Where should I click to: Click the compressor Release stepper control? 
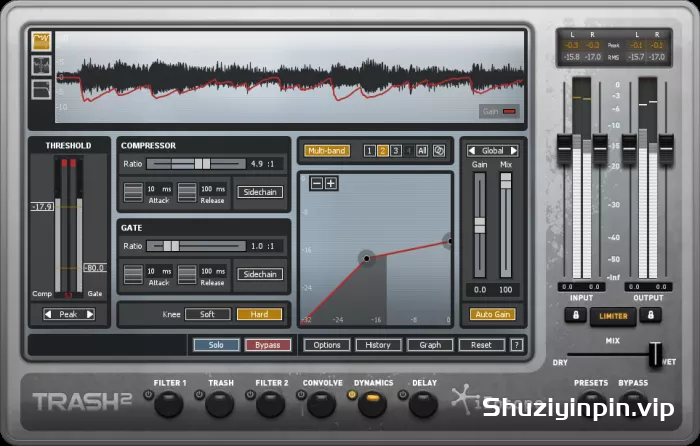coord(187,192)
